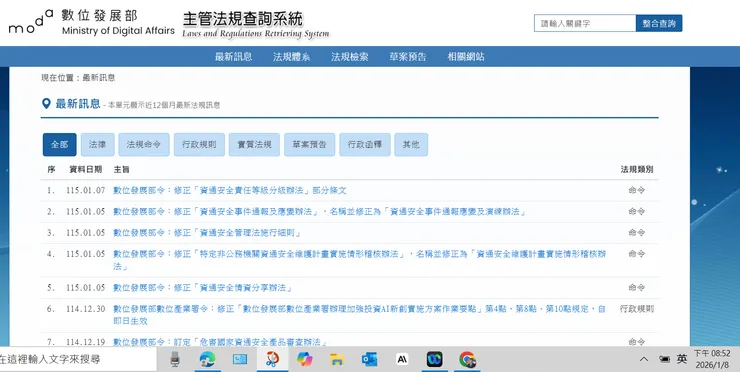Click the 主管法規查詢系統 site title
The width and height of the screenshot is (740, 372).
243,19
